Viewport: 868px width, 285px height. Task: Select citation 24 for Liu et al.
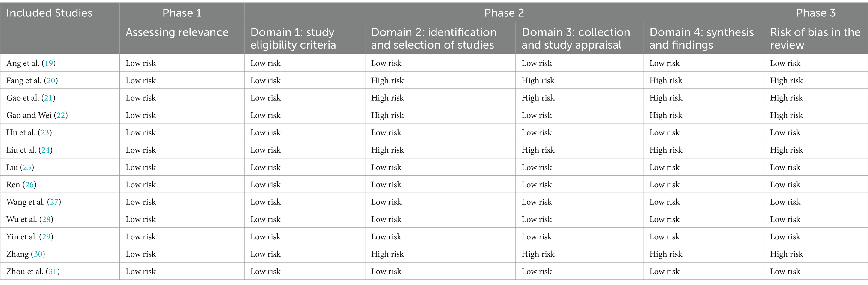coord(46,150)
